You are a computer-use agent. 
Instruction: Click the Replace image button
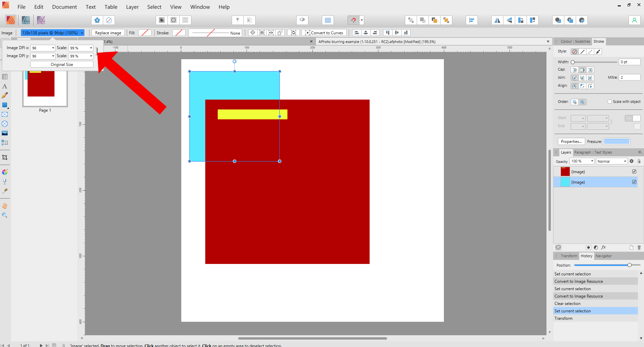[108, 33]
